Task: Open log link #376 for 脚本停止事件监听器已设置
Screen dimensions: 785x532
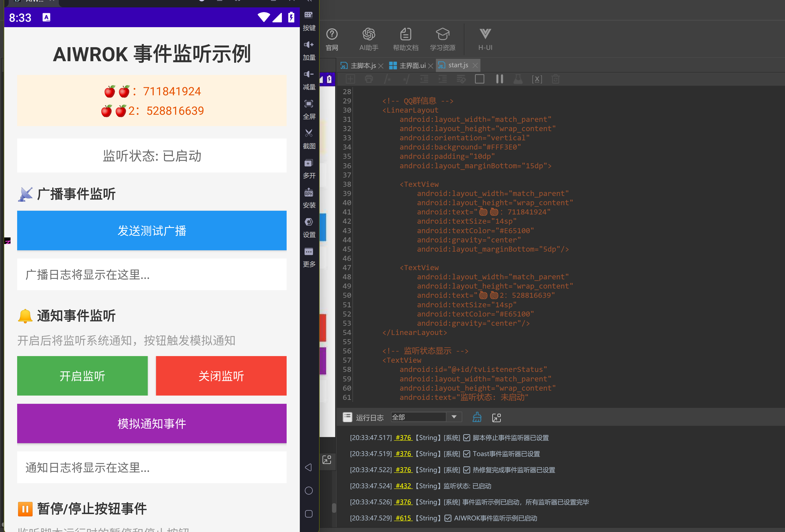Action: point(403,437)
